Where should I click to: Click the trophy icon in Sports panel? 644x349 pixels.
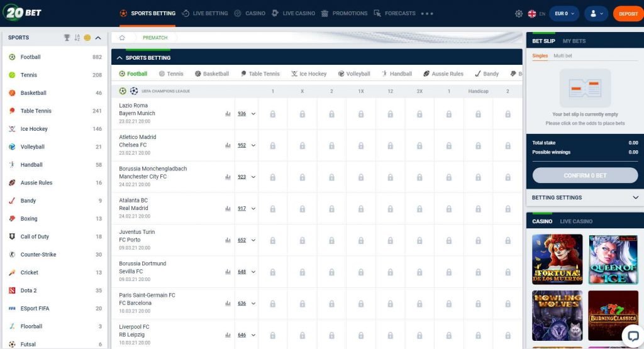(x=67, y=37)
